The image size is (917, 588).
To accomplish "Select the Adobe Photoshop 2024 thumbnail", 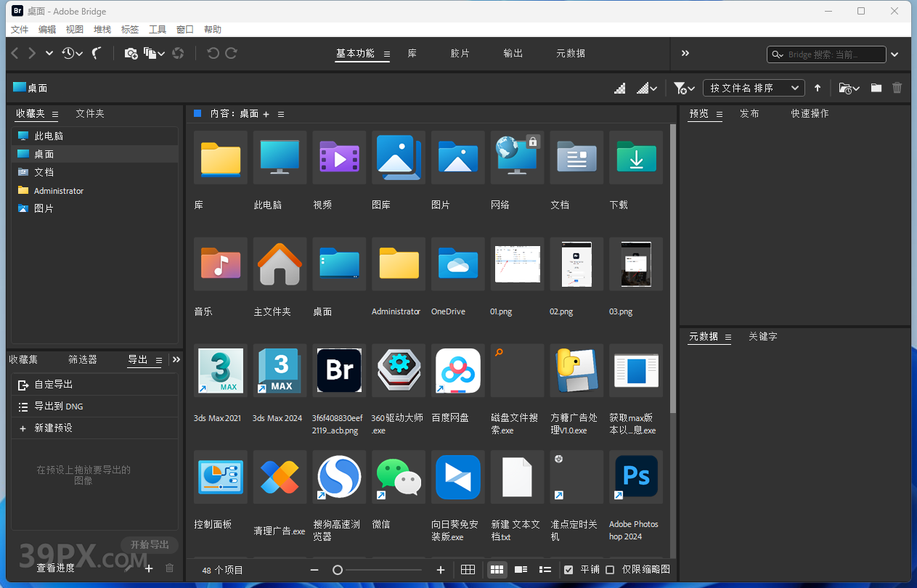I will click(636, 477).
